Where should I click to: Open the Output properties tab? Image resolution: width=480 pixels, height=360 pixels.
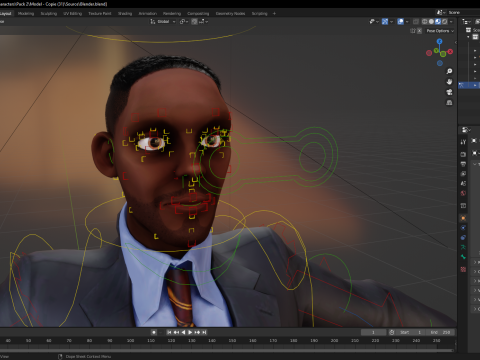(x=463, y=164)
